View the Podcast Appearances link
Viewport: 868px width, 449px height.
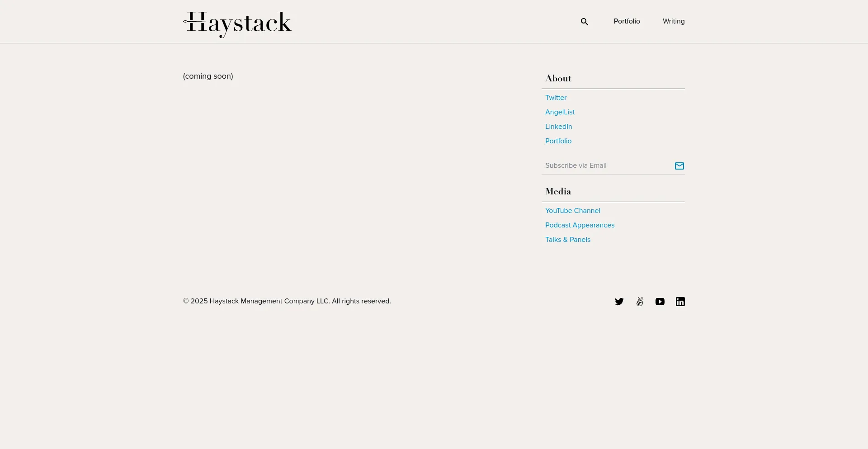tap(580, 225)
